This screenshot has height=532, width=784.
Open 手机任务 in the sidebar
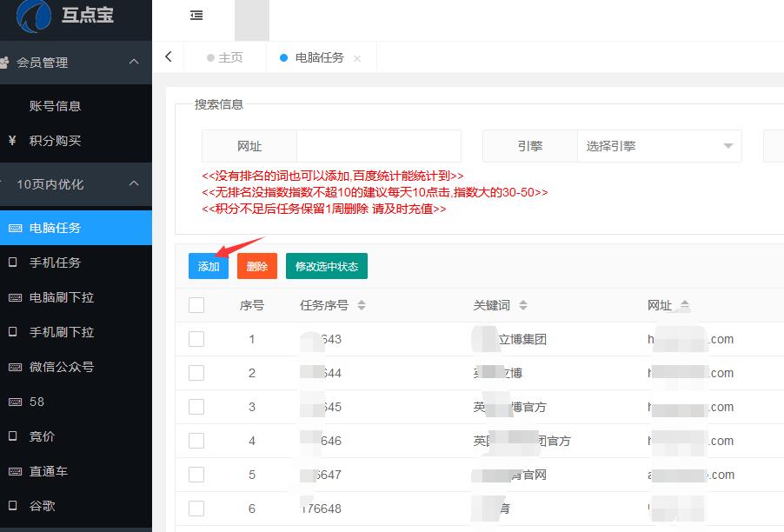55,263
